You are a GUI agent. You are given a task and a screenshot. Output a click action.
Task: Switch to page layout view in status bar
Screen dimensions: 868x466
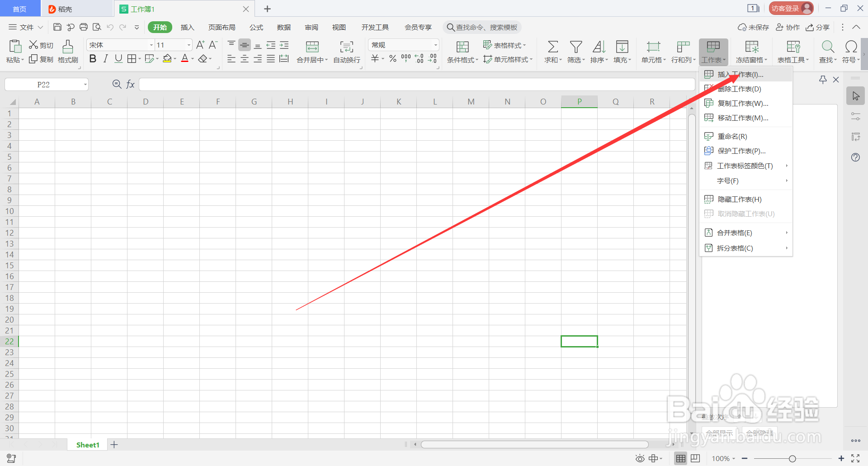coord(695,458)
